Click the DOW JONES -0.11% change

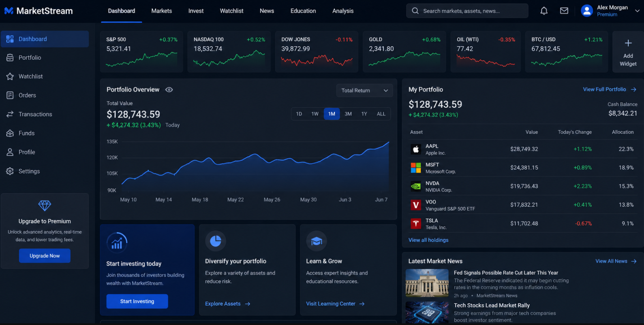[344, 40]
